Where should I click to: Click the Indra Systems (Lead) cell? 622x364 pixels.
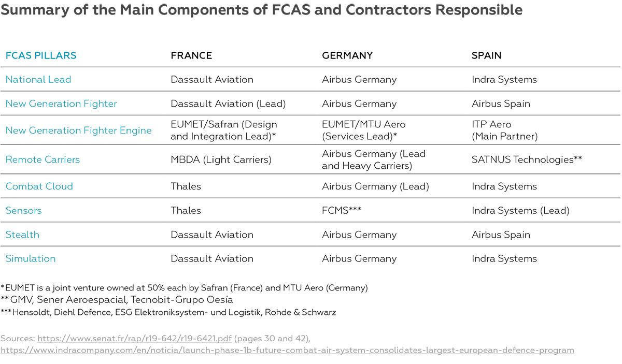(x=520, y=210)
